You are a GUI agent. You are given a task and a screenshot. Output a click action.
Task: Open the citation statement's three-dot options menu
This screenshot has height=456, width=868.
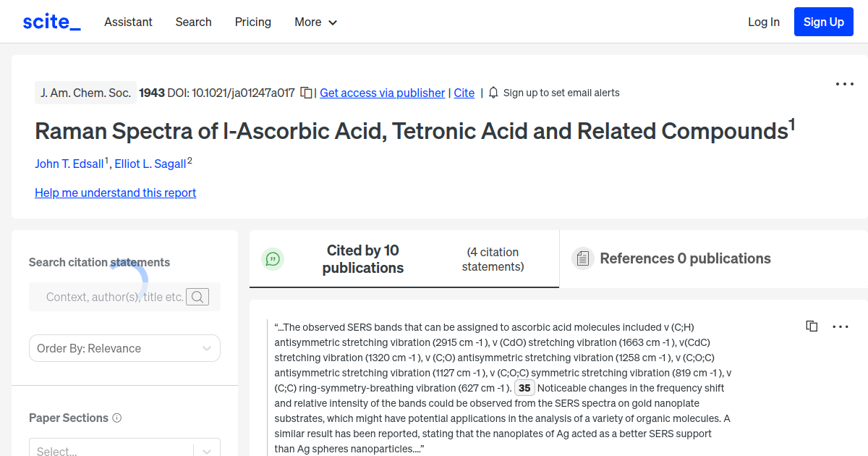coord(841,326)
